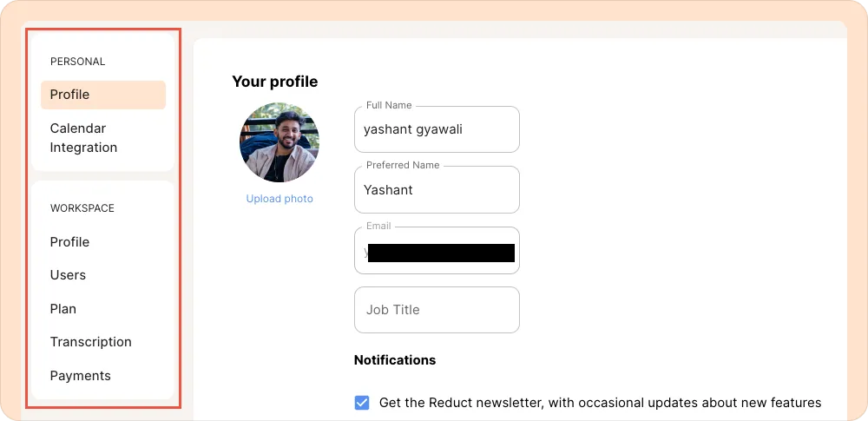Click the circular profile photo

coord(279,142)
